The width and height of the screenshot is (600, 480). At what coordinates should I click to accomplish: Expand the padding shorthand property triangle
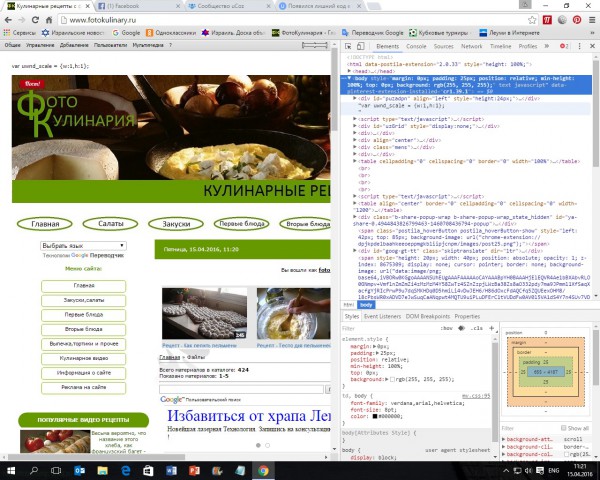(377, 353)
